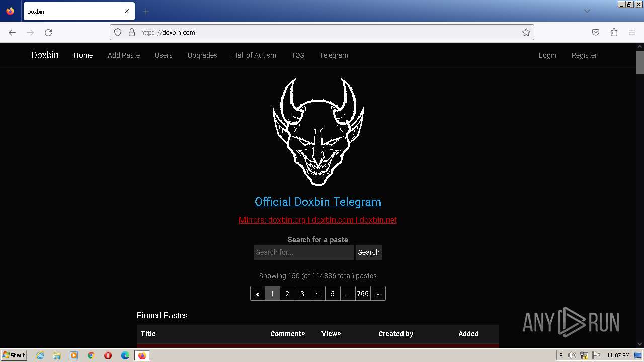Screen dimensions: 644x362
Task: Open the Windows Start menu
Action: pos(14,355)
